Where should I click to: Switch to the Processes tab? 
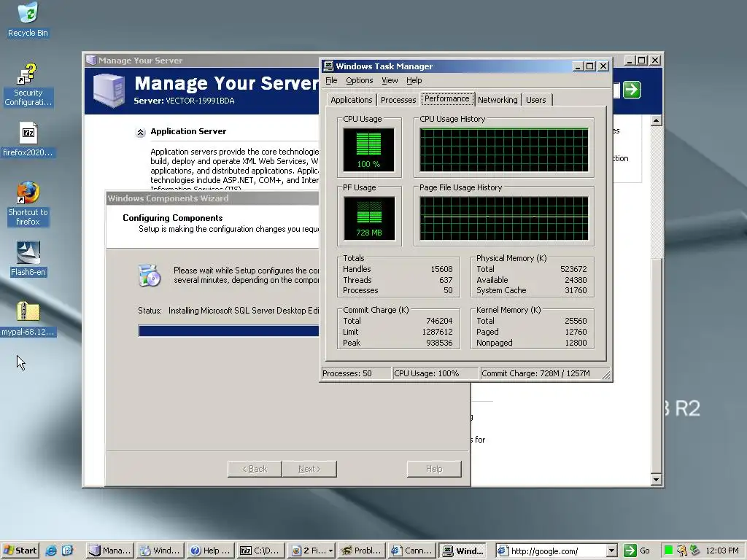tap(398, 99)
